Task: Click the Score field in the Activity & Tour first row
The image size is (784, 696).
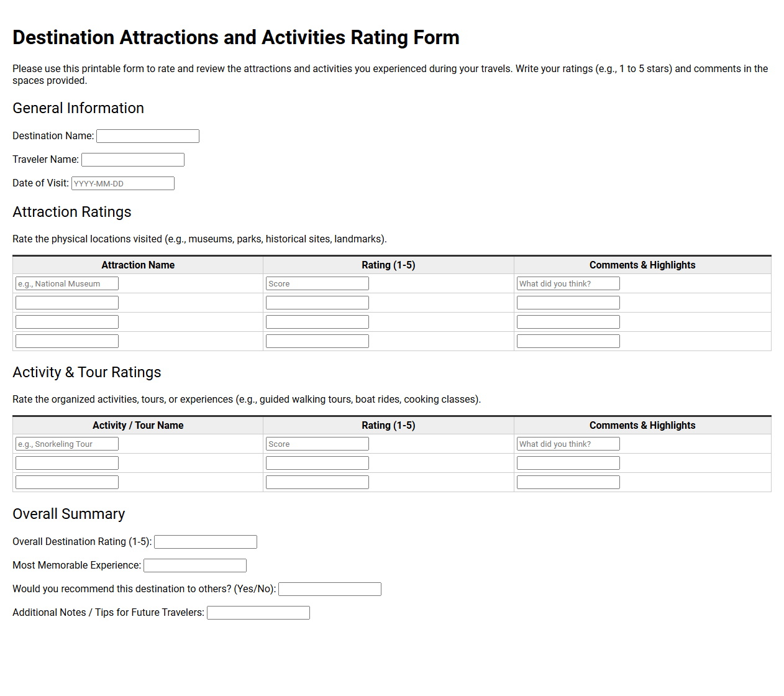Action: point(317,444)
